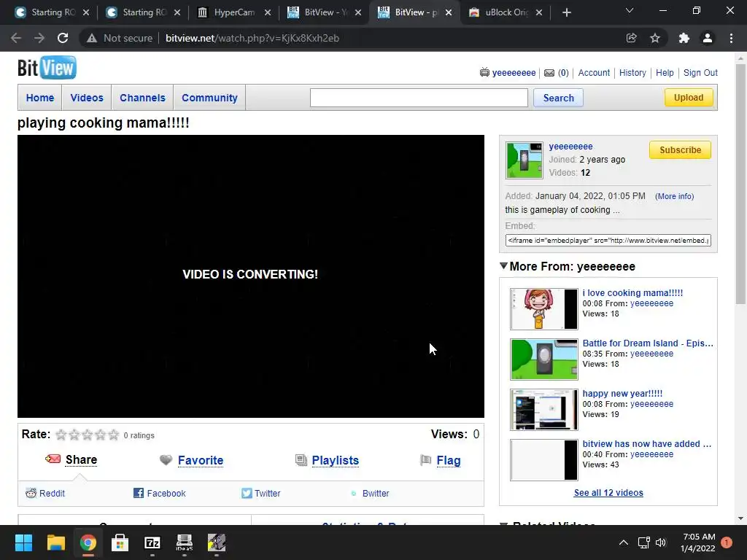Open the browser extensions puzzle icon

[684, 38]
